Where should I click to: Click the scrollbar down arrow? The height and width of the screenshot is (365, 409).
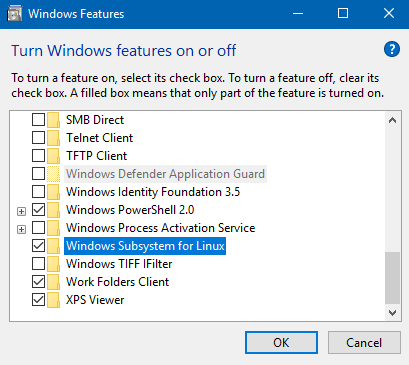point(392,313)
